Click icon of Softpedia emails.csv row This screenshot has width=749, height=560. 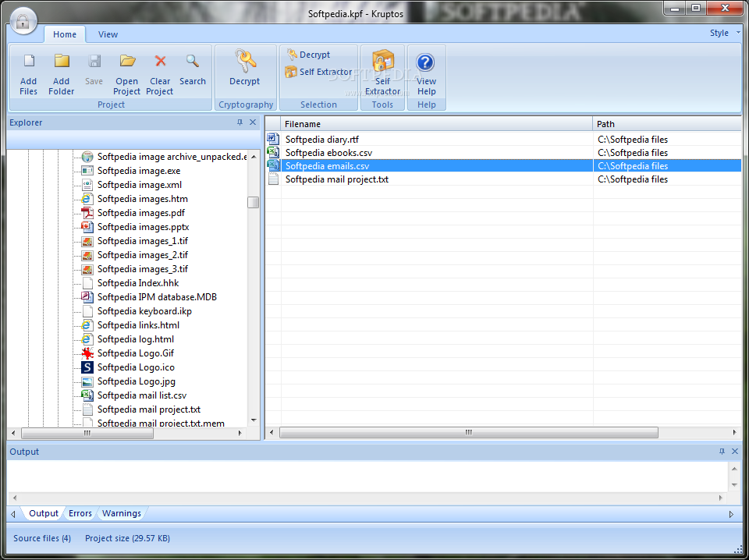(x=273, y=165)
